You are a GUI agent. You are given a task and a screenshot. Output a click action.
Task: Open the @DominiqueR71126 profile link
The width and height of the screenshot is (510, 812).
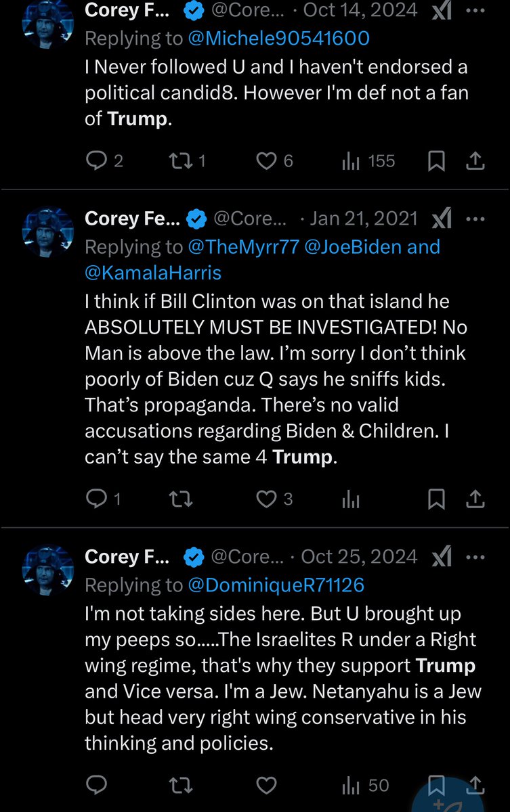pos(276,585)
